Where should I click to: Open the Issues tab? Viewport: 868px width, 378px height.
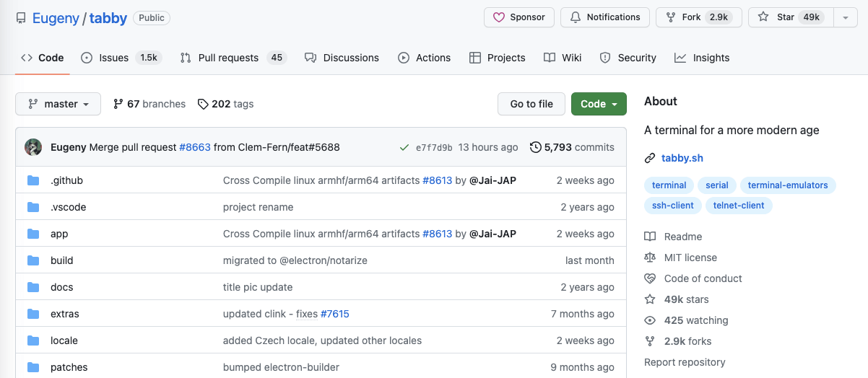[x=121, y=58]
